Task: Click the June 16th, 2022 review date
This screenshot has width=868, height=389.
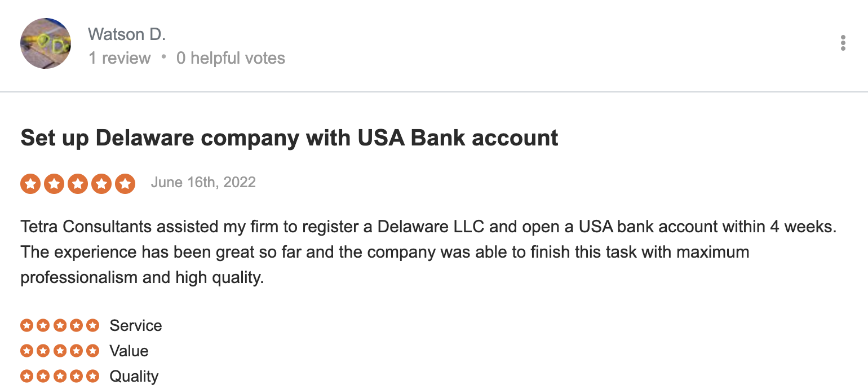Action: click(x=203, y=182)
